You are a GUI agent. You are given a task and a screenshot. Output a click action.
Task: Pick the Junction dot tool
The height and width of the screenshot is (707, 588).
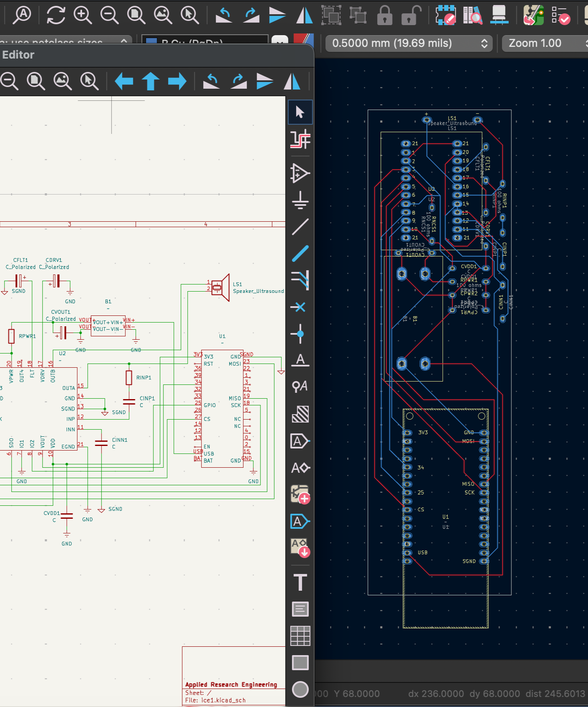coord(300,334)
